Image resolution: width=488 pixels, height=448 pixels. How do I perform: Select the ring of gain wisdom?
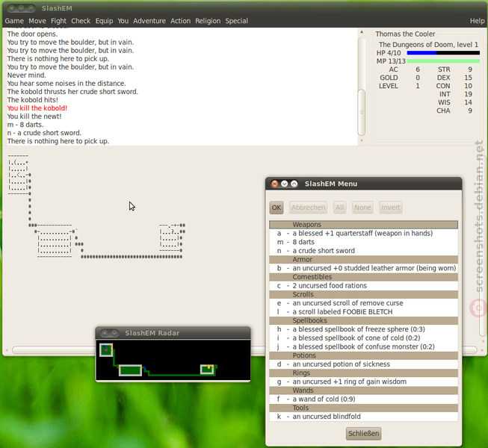click(363, 382)
